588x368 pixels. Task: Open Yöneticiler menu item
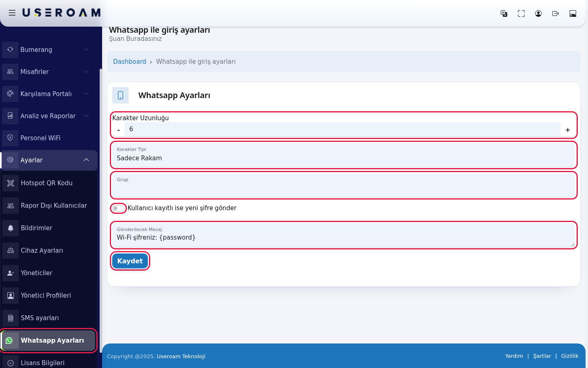[x=49, y=273]
